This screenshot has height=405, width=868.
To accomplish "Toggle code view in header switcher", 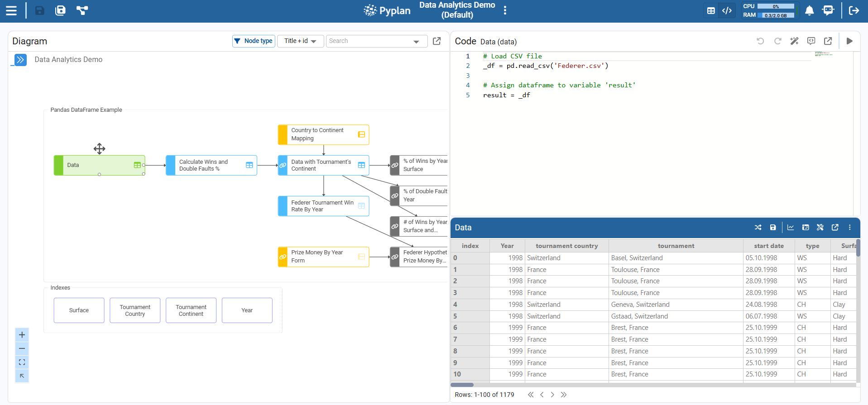I will pyautogui.click(x=727, y=10).
